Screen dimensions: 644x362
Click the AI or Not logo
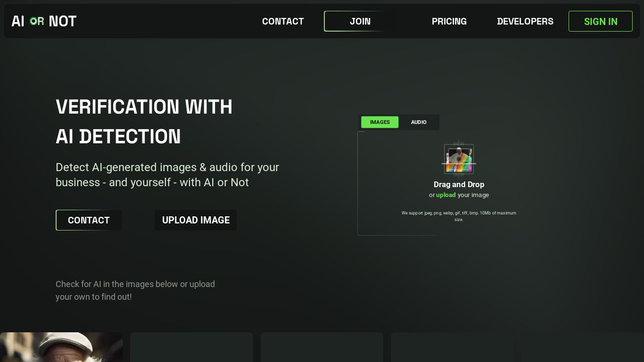pos(44,21)
